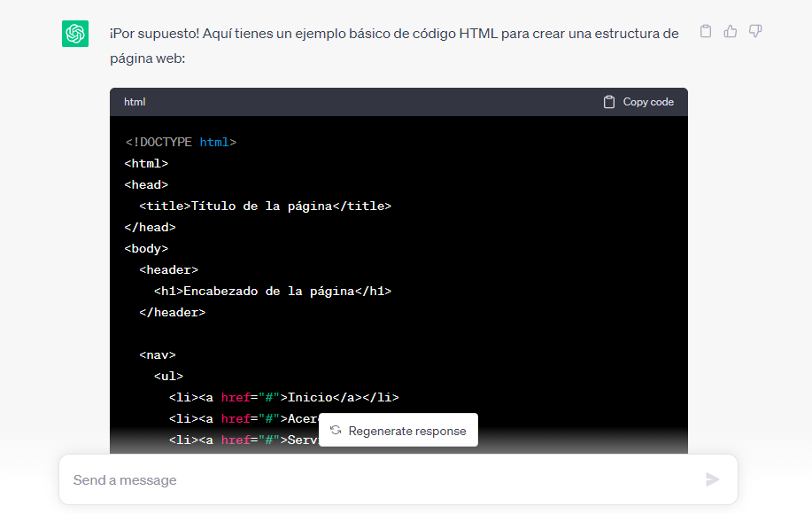The image size is (812, 514).
Task: Click the Regenerate response button
Action: coord(398,430)
